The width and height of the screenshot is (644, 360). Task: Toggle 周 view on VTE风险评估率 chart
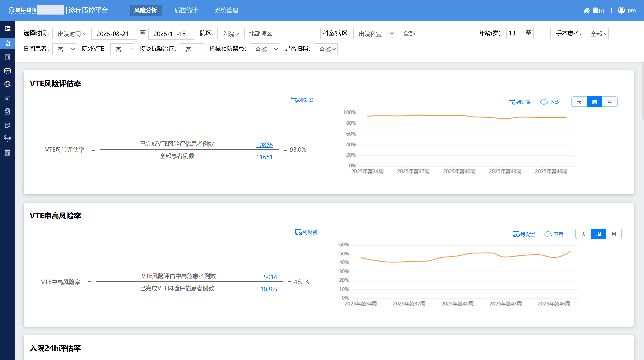coord(594,102)
